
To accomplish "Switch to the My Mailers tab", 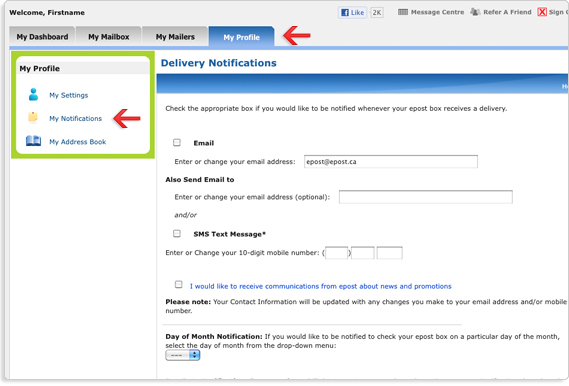I will click(x=175, y=37).
